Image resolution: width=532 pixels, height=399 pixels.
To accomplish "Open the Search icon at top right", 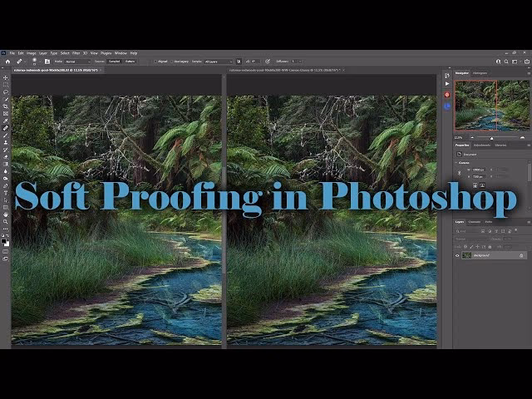I will coord(506,62).
